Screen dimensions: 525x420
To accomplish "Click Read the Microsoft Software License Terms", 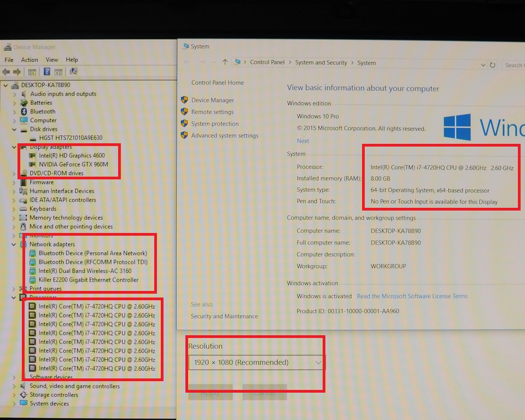I will click(412, 296).
